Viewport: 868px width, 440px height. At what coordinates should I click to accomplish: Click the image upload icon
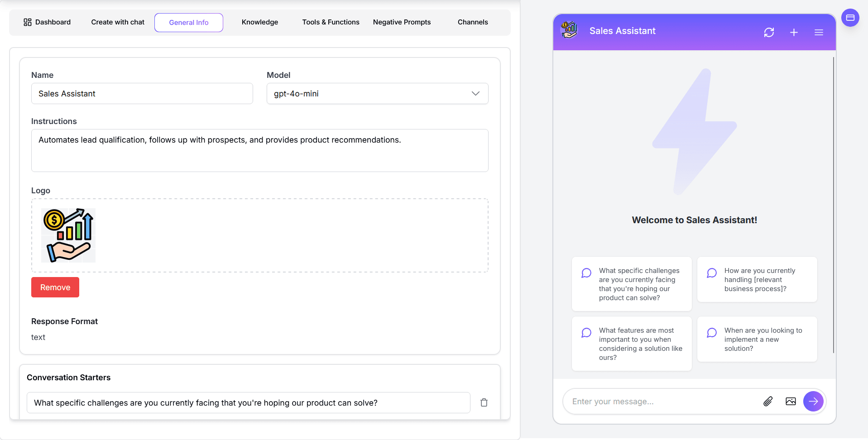[791, 401]
